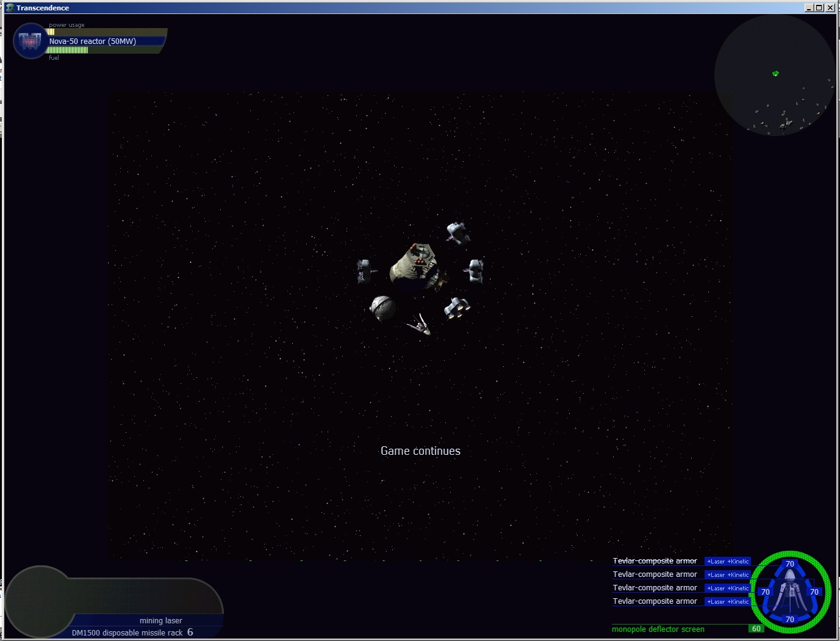Viewport: 840px width, 641px height.
Task: Click the ship silhouette in the armor display
Action: coord(790,592)
